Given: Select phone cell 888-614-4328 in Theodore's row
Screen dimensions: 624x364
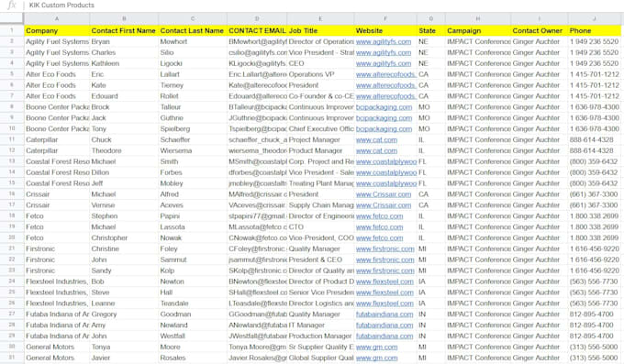Looking at the screenshot, I should 594,150.
